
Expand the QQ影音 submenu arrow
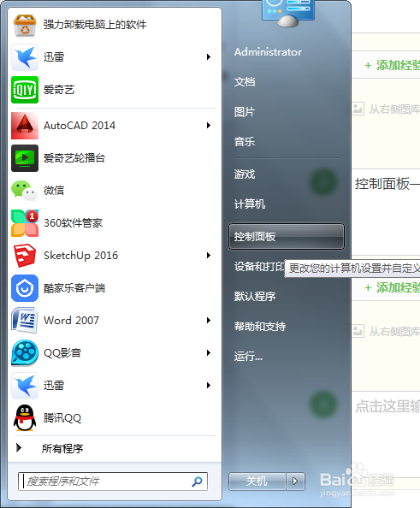tap(209, 352)
